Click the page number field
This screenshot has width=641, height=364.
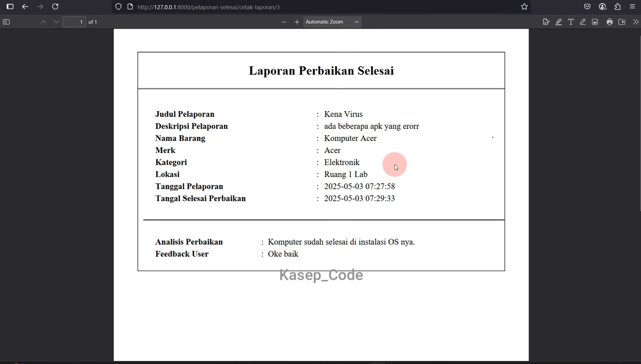[74, 22]
